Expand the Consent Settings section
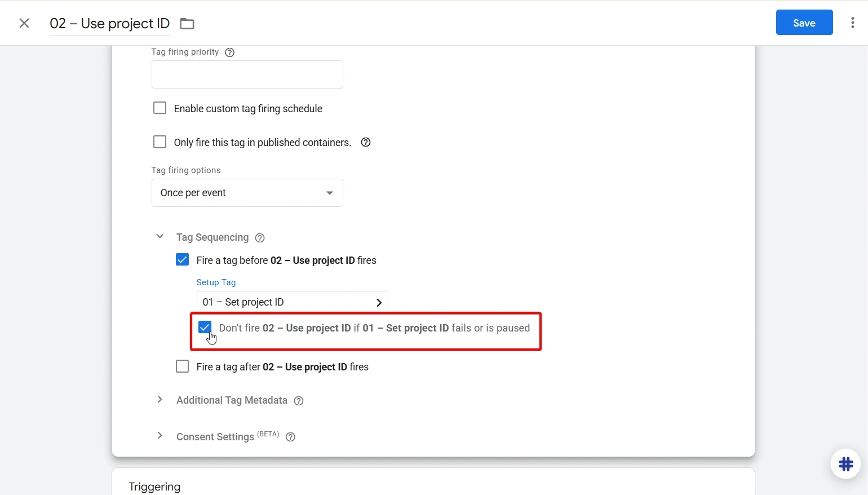Screen dimensions: 868x495 160,436
